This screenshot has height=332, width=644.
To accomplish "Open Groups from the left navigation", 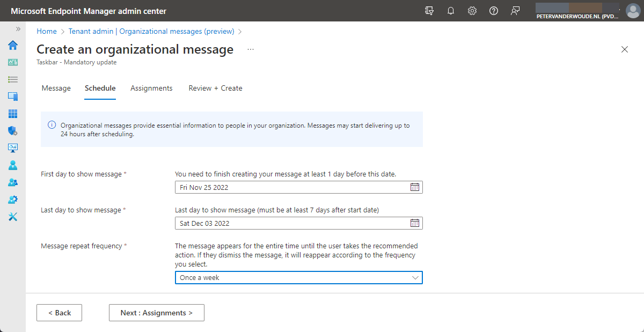I will (12, 182).
